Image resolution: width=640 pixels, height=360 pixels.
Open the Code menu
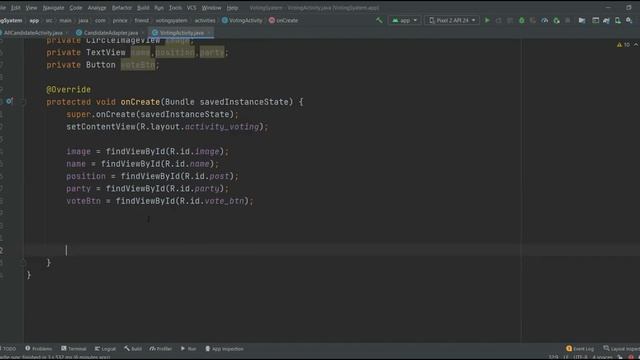tap(76, 8)
